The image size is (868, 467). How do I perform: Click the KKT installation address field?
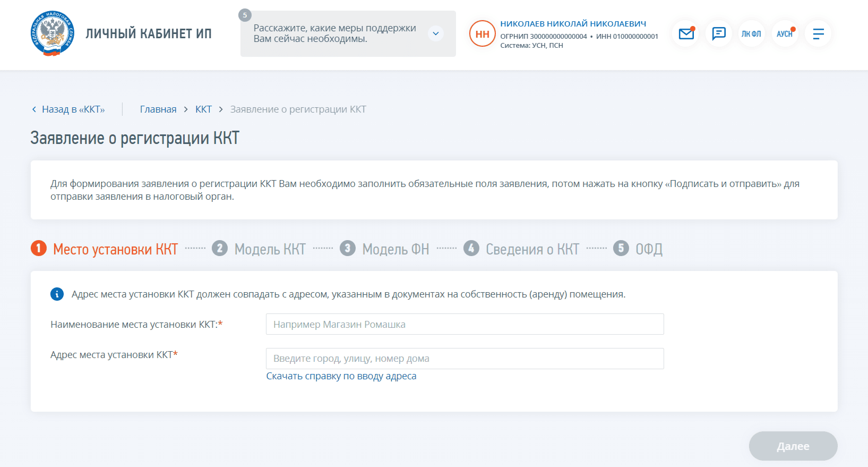point(465,359)
